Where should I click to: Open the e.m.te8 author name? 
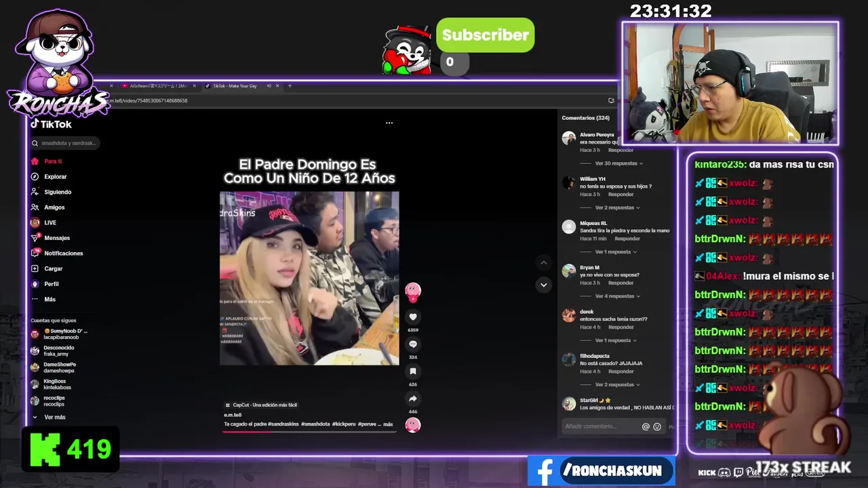tap(233, 415)
